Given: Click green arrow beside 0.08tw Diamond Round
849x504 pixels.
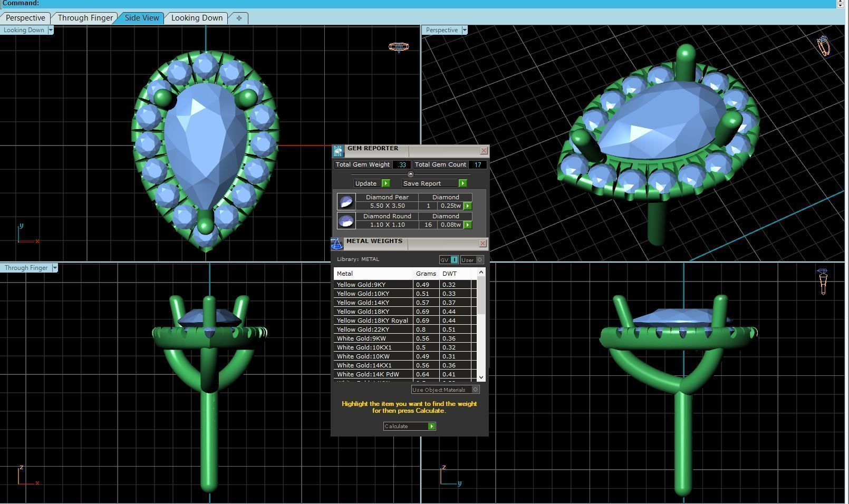Looking at the screenshot, I should pos(468,225).
